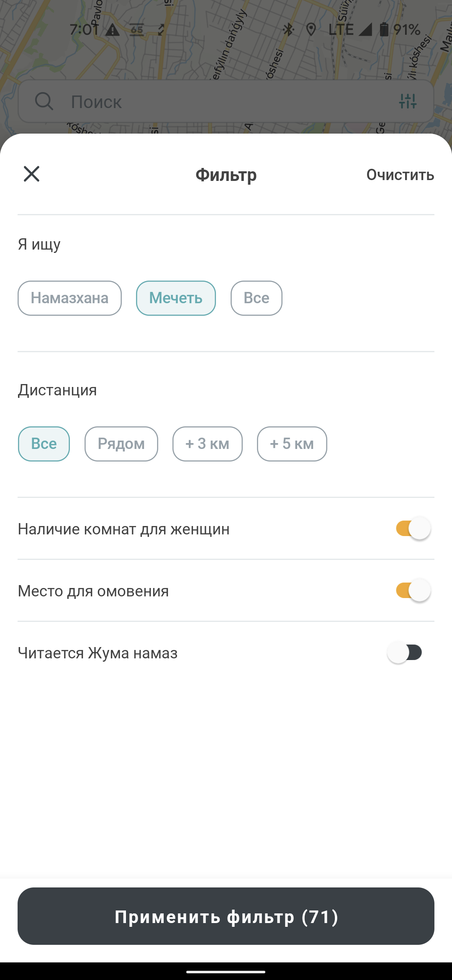Apply filter with Применить фильтр (71) button
This screenshot has width=452, height=980.
(226, 916)
